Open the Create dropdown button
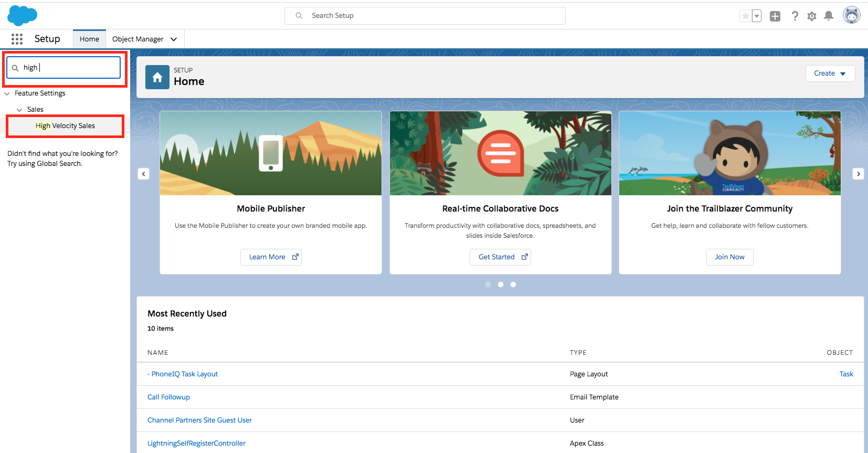The width and height of the screenshot is (868, 453). click(830, 73)
